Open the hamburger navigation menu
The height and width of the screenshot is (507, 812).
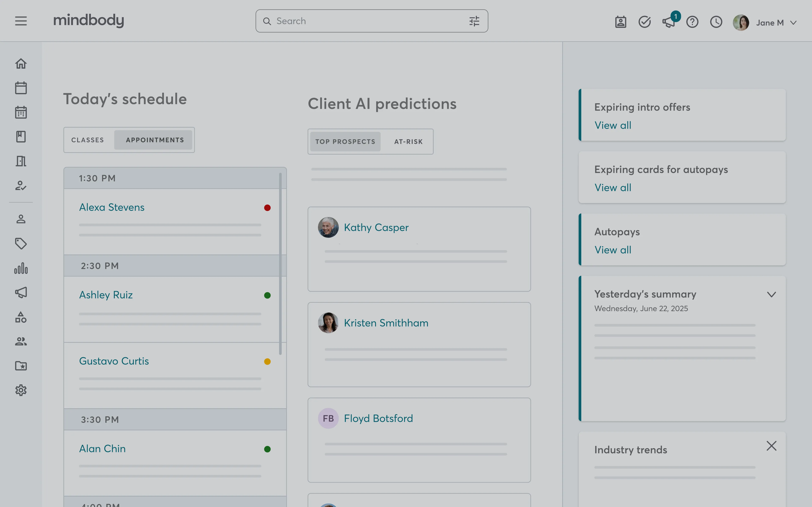click(21, 21)
